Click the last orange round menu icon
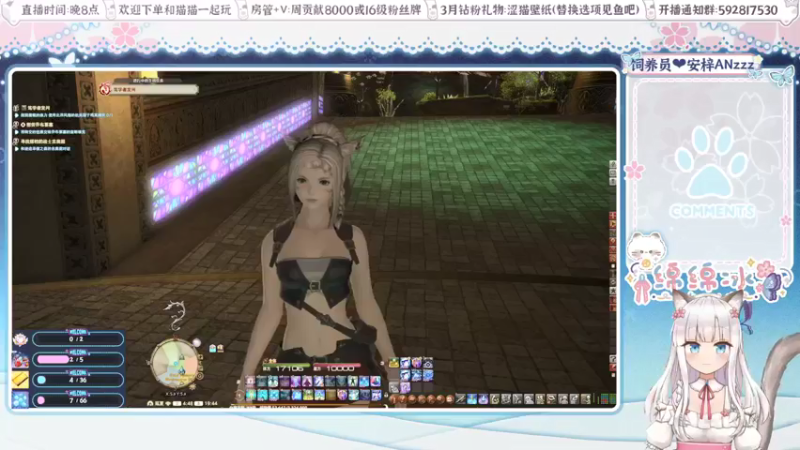Screen dimensions: 800x450 coord(450,399)
